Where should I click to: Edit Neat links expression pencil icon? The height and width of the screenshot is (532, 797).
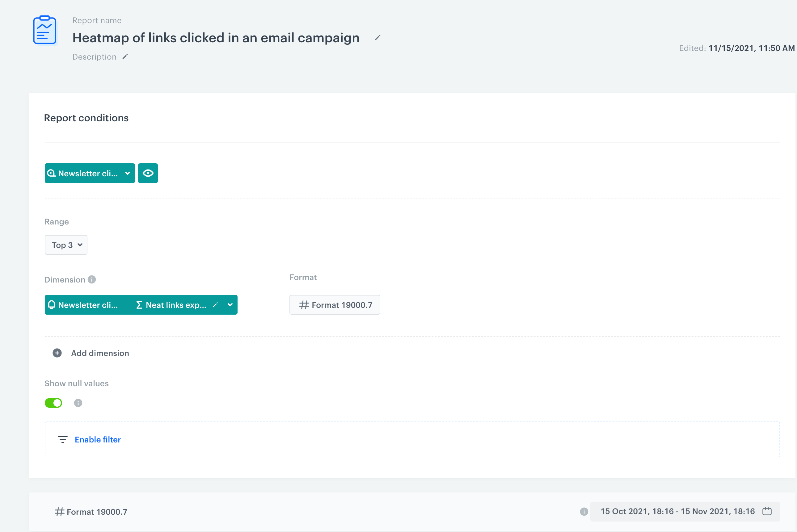[215, 305]
